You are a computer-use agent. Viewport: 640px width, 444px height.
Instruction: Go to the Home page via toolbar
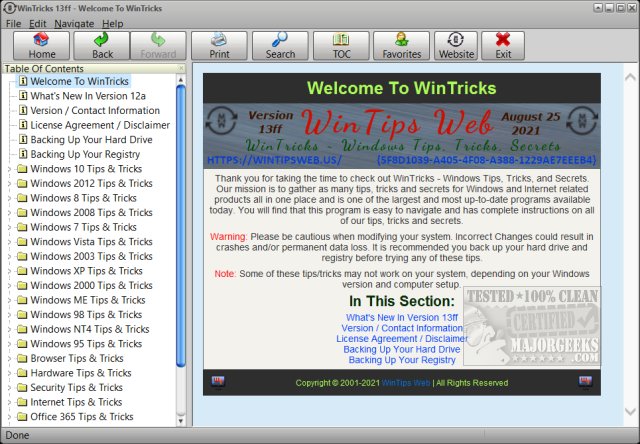click(41, 46)
